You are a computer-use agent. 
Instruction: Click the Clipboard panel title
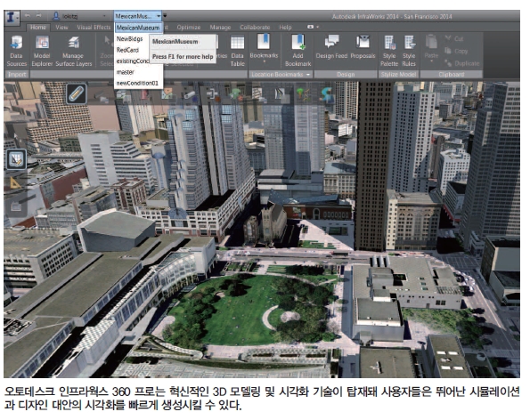tap(452, 75)
